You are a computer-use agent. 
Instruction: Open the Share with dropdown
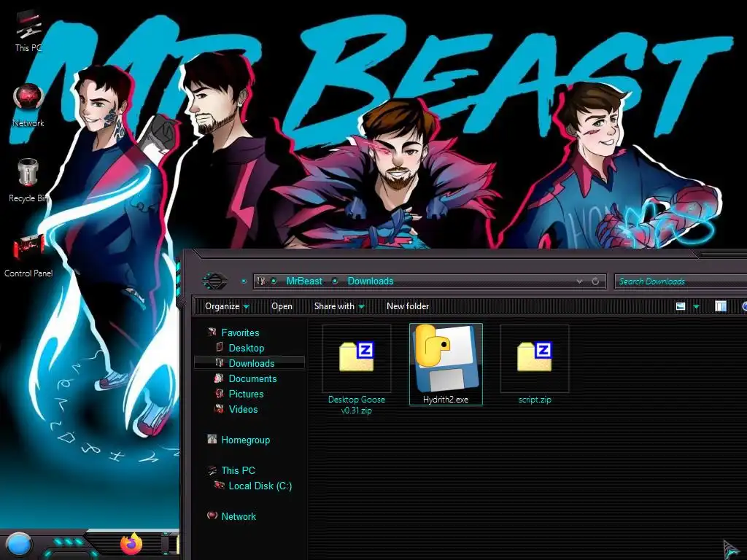pyautogui.click(x=339, y=306)
